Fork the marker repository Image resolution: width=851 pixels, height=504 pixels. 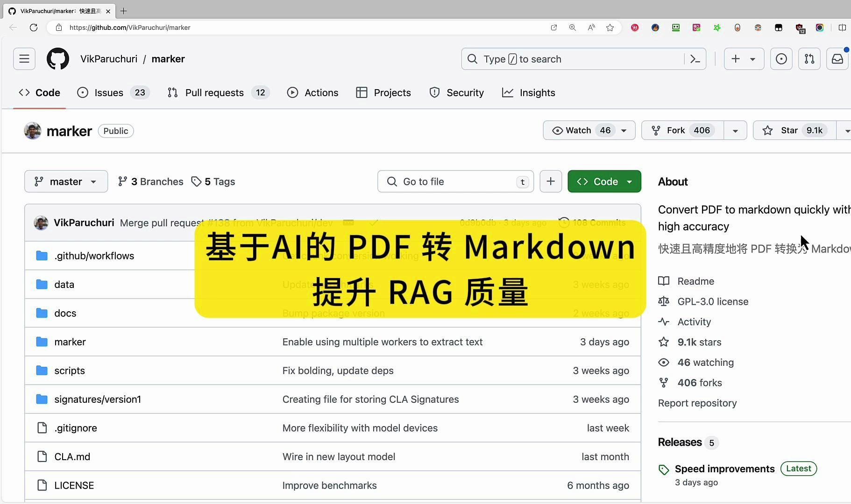click(x=683, y=130)
